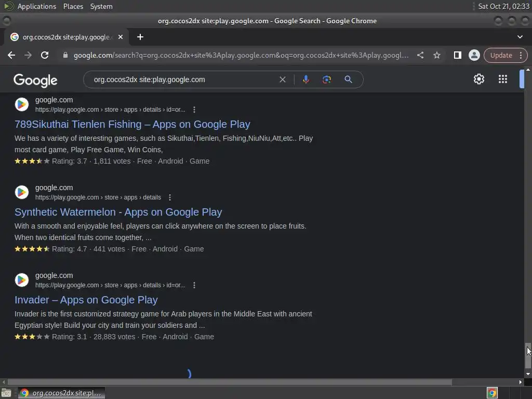
Task: Click 'Rating: 3.1 · 28,883 votes' text
Action: point(94,337)
